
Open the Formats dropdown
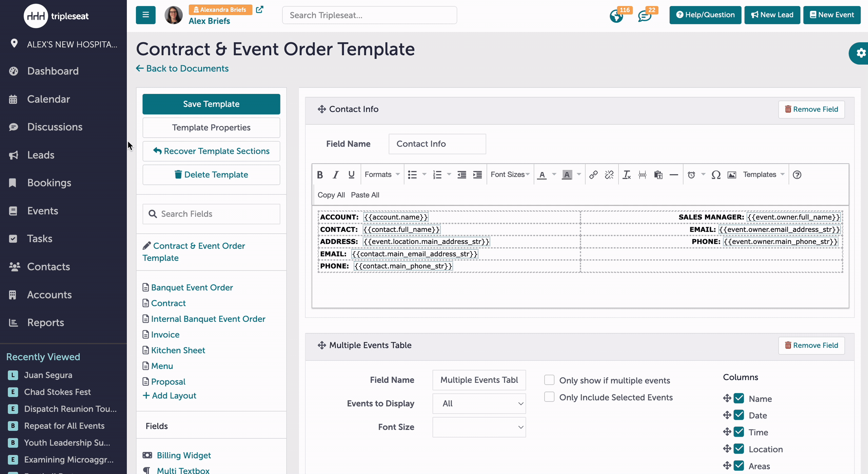pos(382,175)
